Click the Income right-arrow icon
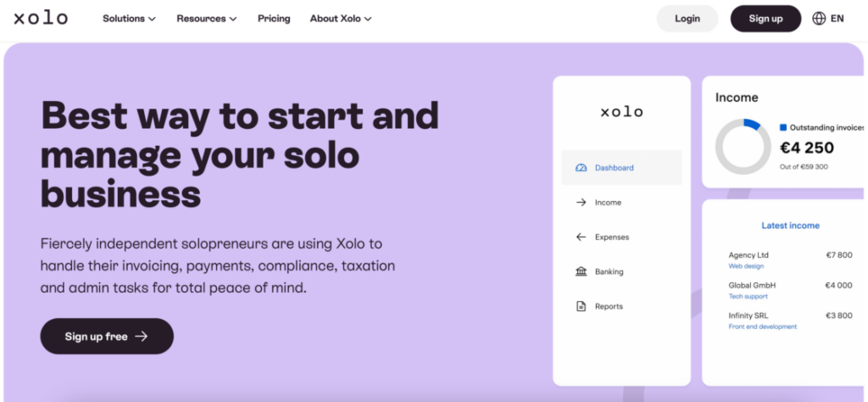 point(581,203)
